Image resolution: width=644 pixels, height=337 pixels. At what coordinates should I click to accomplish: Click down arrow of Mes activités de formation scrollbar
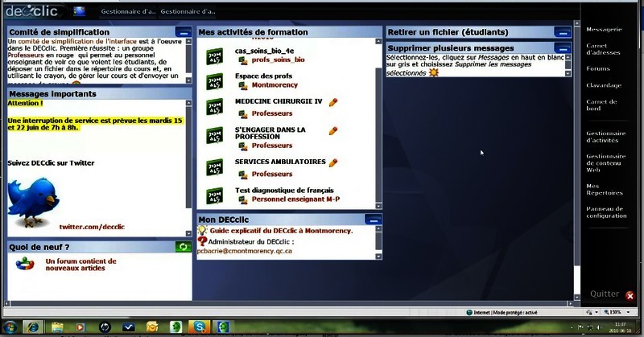point(378,206)
